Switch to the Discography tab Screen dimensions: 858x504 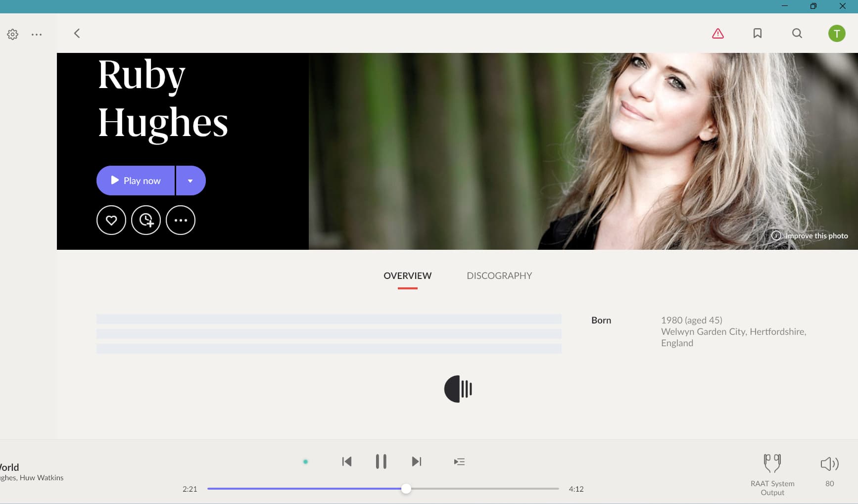499,276
